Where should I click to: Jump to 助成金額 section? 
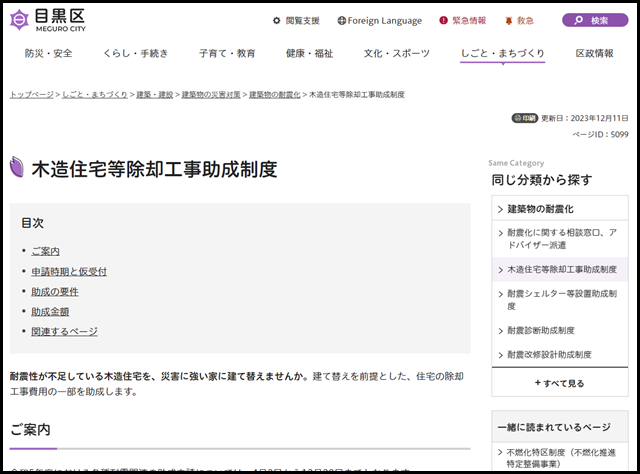(x=51, y=311)
